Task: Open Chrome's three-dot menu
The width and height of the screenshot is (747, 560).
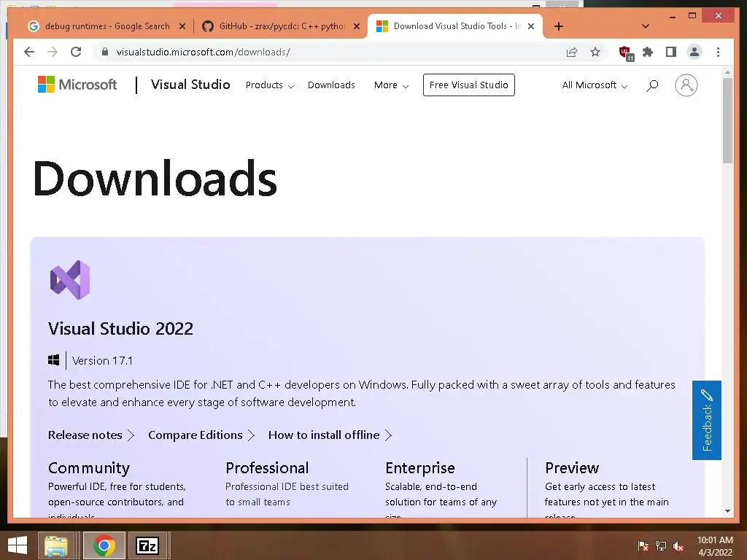Action: click(718, 52)
